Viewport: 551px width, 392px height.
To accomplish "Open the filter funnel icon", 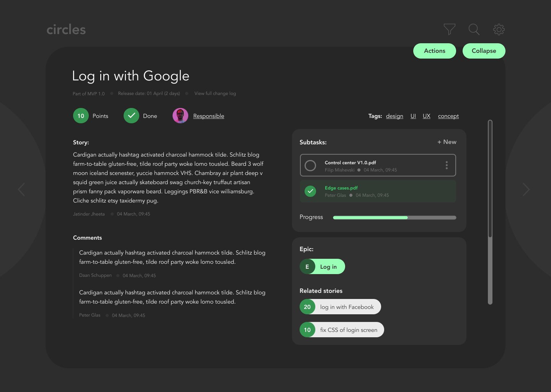I will pos(449,29).
